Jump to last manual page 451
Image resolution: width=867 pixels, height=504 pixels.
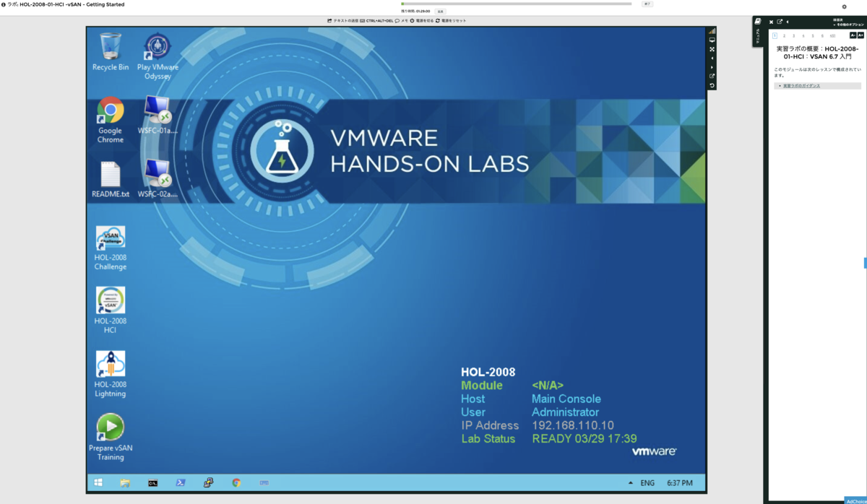coord(833,35)
